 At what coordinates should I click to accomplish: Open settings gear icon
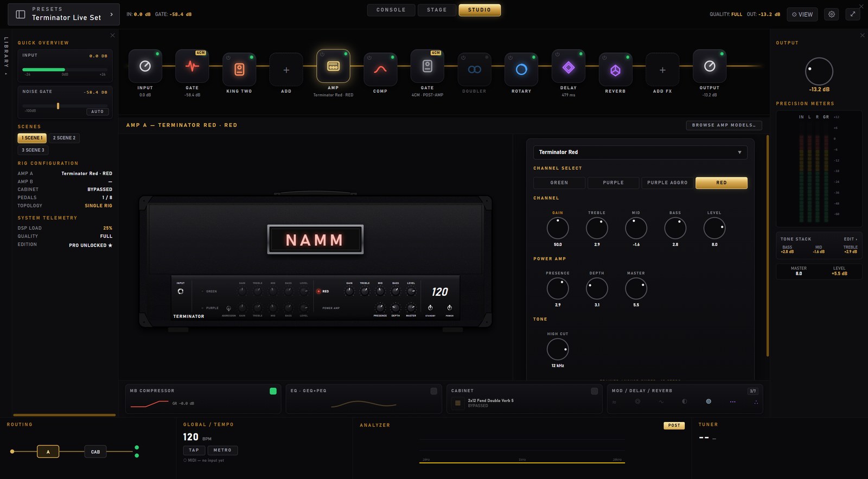[832, 14]
